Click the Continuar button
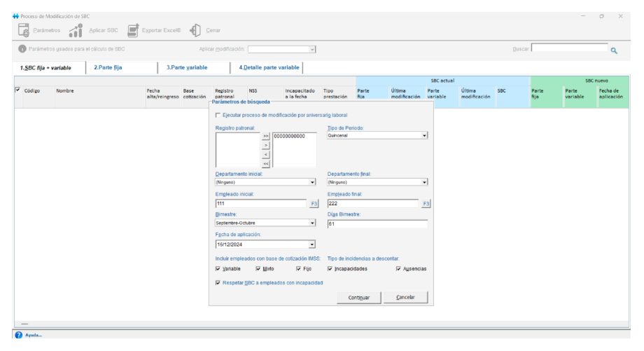644x351 pixels. click(x=358, y=298)
